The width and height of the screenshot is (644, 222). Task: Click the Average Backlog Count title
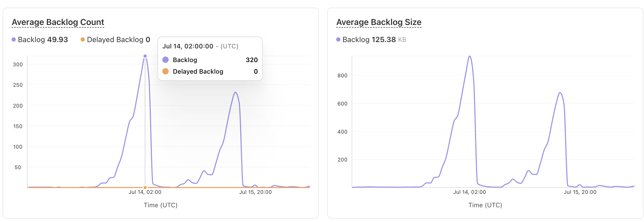[x=58, y=22]
